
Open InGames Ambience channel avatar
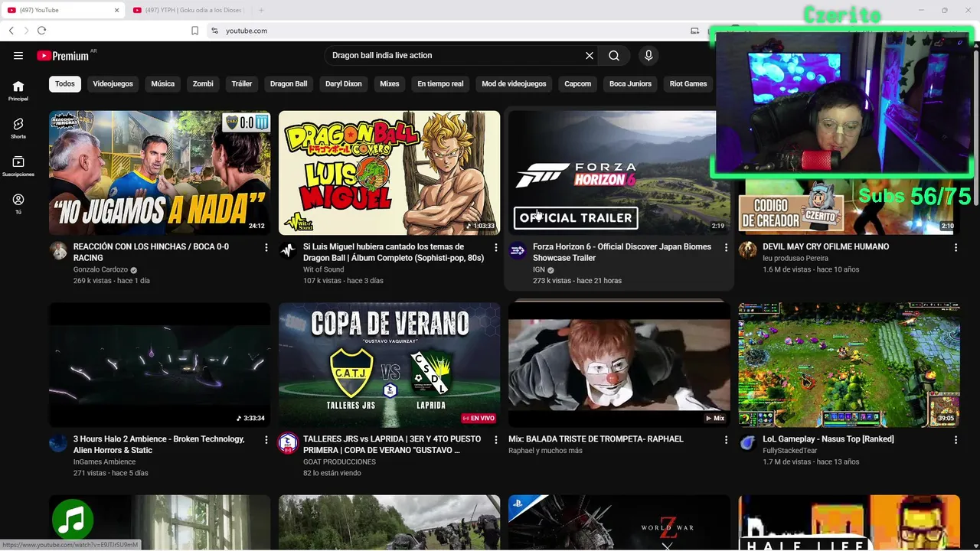58,442
